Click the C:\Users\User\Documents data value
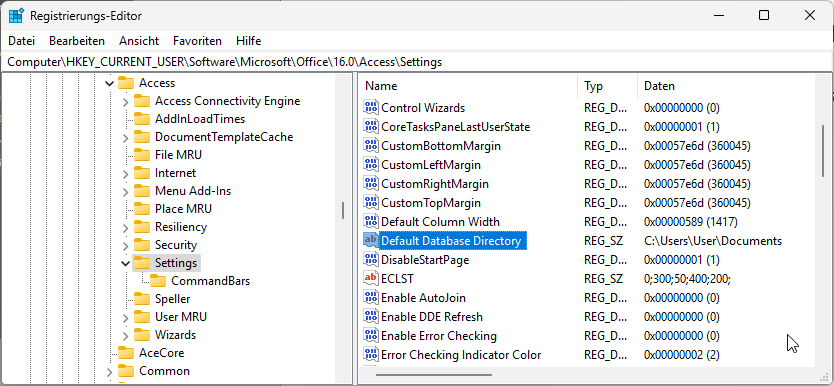 click(x=713, y=241)
